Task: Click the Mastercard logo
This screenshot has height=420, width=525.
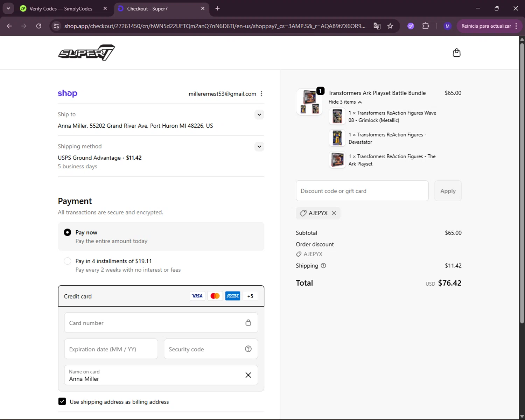Action: point(215,296)
